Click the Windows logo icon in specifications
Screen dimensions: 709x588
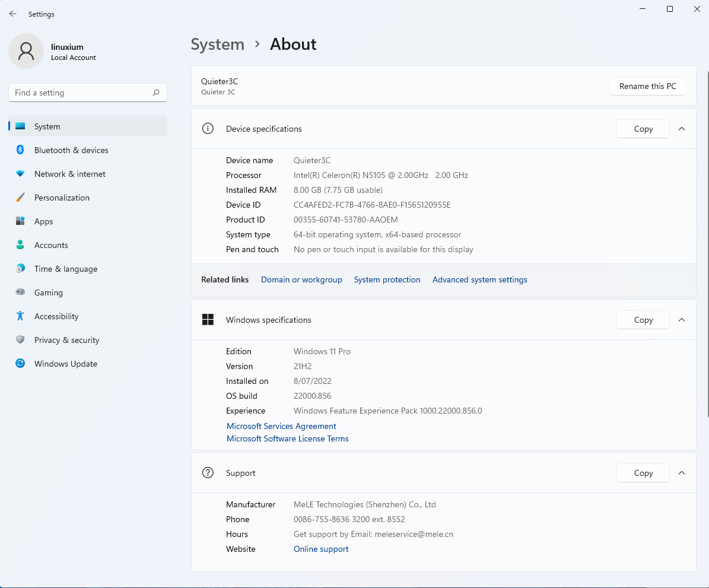click(x=208, y=320)
